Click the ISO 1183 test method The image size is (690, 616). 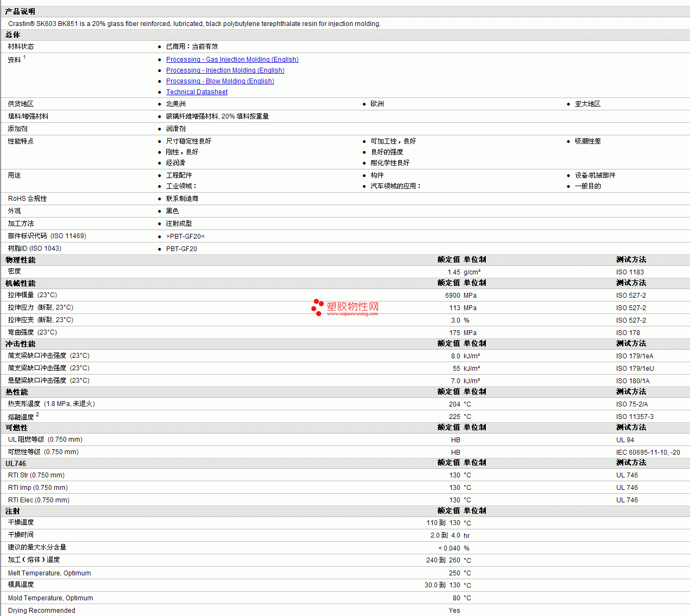pyautogui.click(x=630, y=272)
